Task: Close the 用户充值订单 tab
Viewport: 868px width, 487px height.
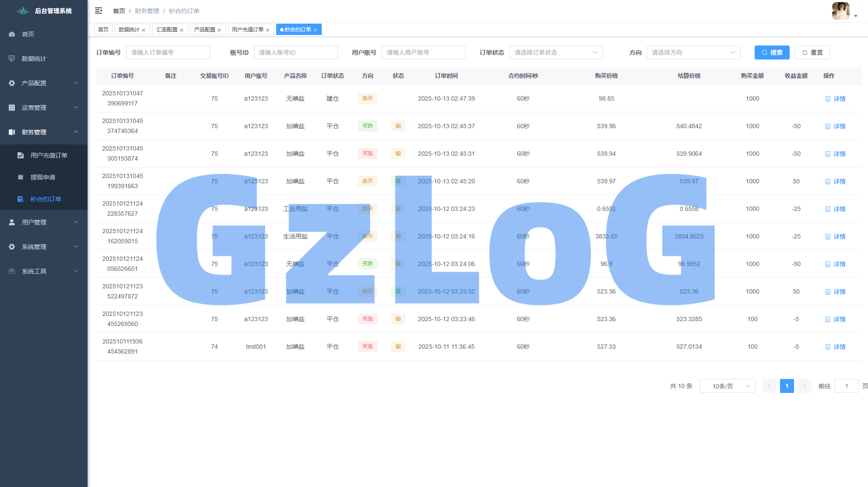Action: tap(267, 30)
